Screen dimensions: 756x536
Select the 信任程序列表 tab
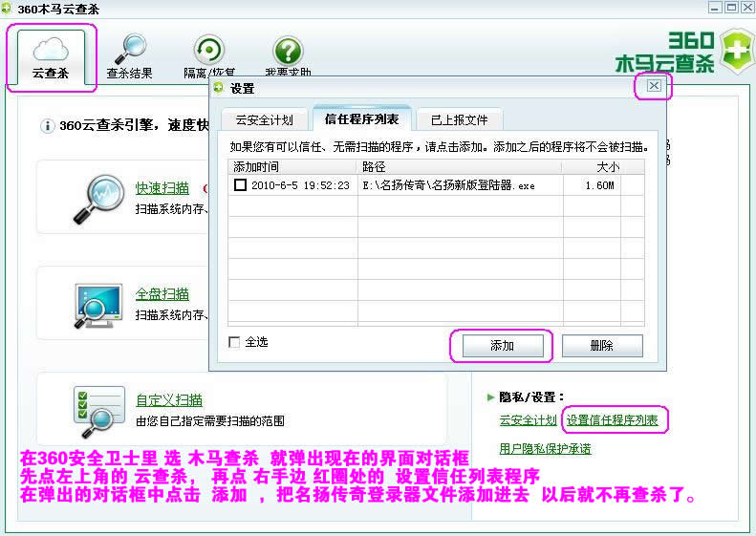click(x=361, y=120)
